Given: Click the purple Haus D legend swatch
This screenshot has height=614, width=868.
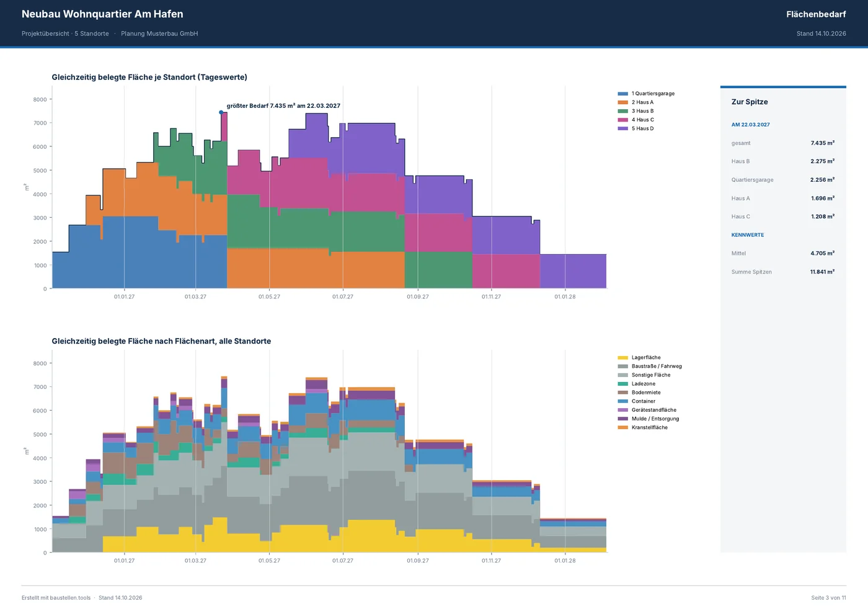Looking at the screenshot, I should click(x=622, y=128).
